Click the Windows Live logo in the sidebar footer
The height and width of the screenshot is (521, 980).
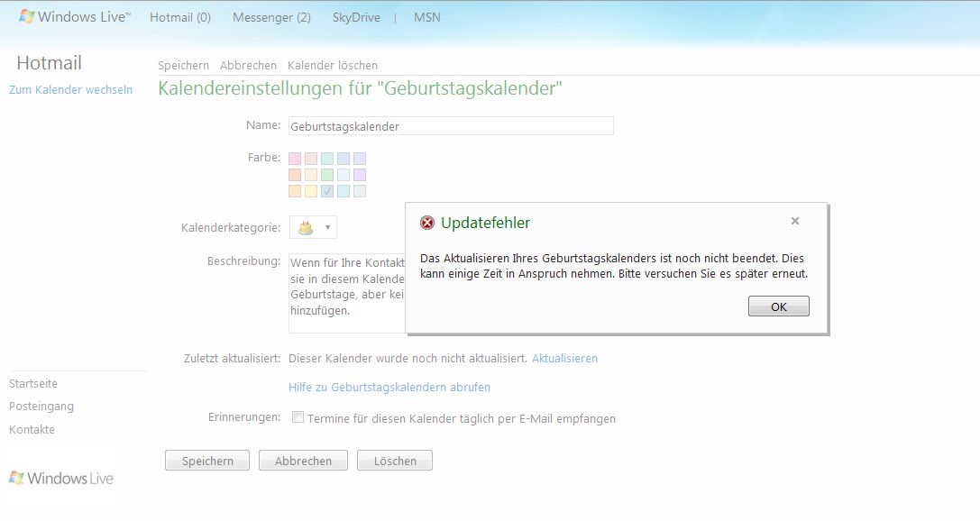(x=61, y=478)
